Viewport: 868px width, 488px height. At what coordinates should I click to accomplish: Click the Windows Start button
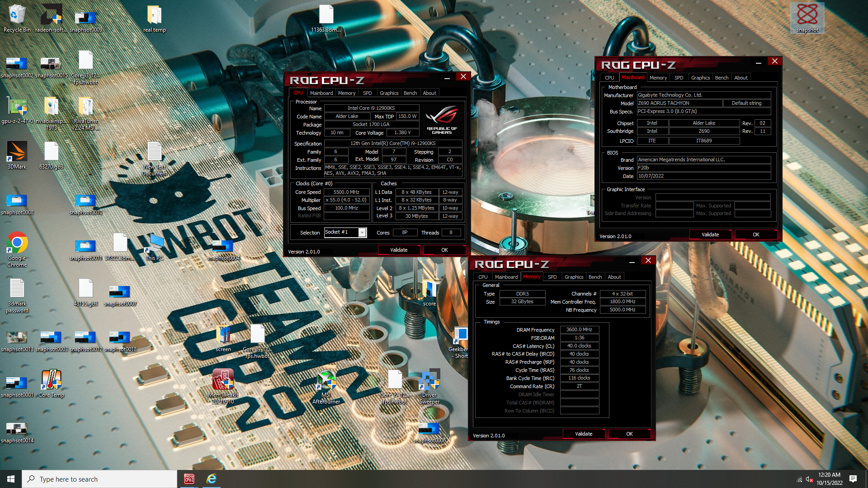pyautogui.click(x=11, y=479)
